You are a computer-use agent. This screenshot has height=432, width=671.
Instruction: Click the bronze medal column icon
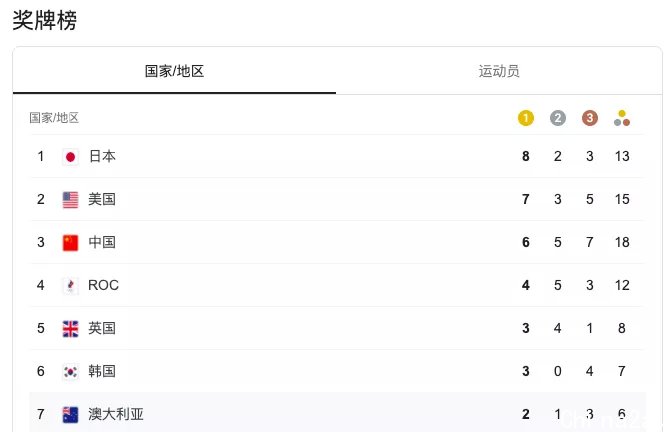tap(590, 118)
